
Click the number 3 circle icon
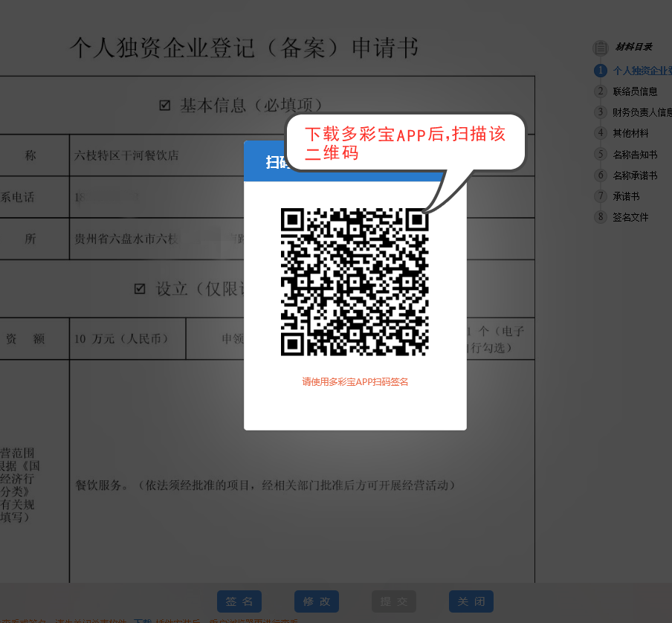pos(601,112)
